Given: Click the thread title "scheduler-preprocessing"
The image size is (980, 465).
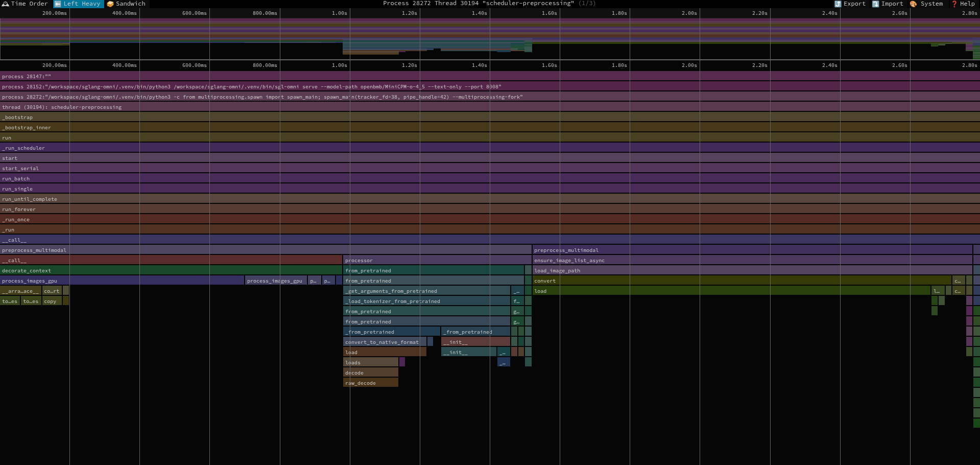Looking at the screenshot, I should coord(528,4).
